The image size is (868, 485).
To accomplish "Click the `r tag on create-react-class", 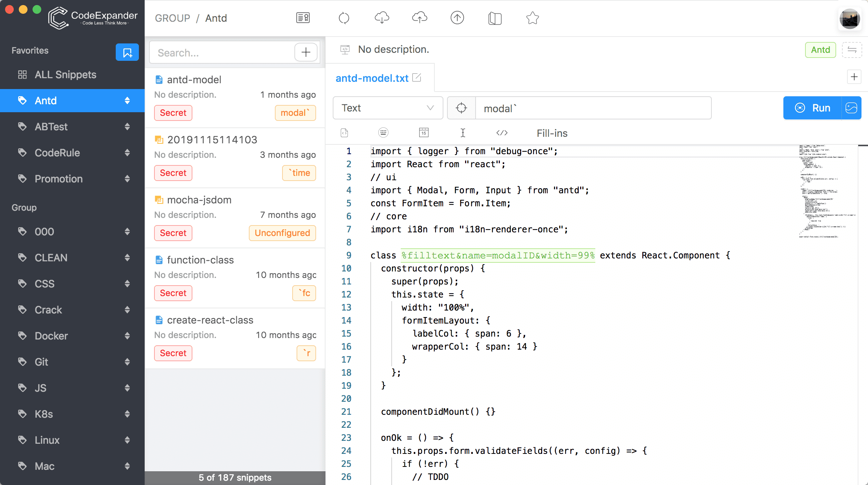I will coord(306,353).
